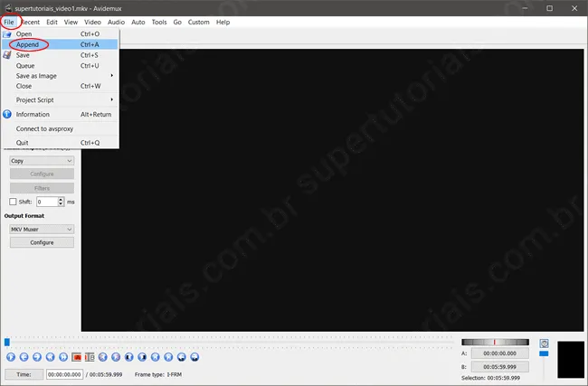Set start marker A with red icon
The width and height of the screenshot is (588, 386).
click(77, 357)
